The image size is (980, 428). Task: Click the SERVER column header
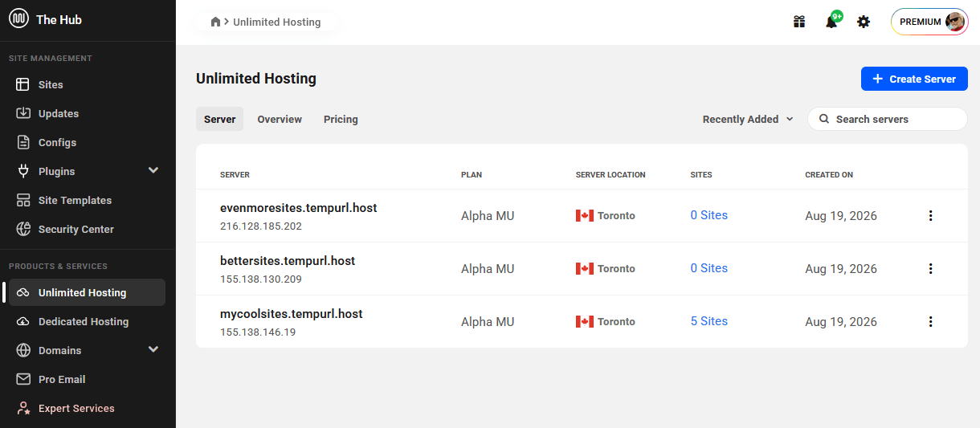(235, 174)
